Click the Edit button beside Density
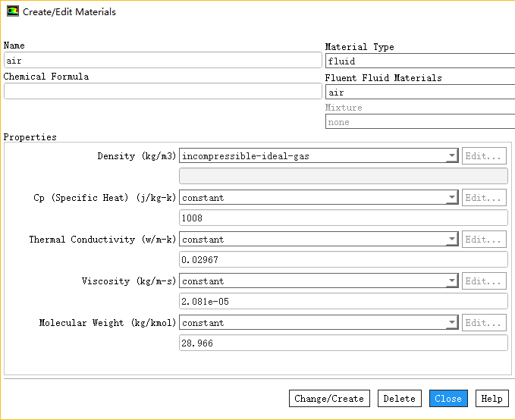Screen dimensions: 515x420 click(484, 156)
